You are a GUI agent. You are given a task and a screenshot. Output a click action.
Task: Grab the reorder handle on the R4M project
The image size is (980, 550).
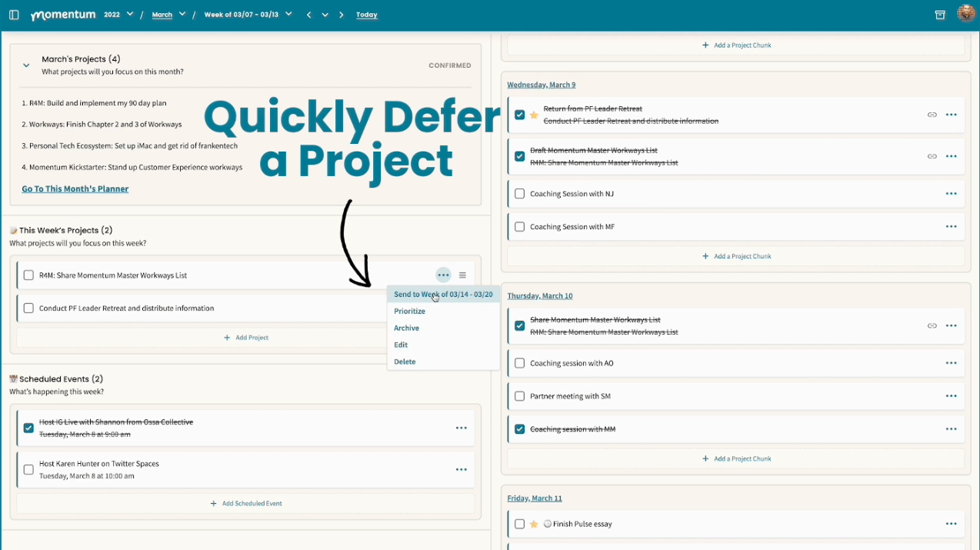click(x=462, y=275)
